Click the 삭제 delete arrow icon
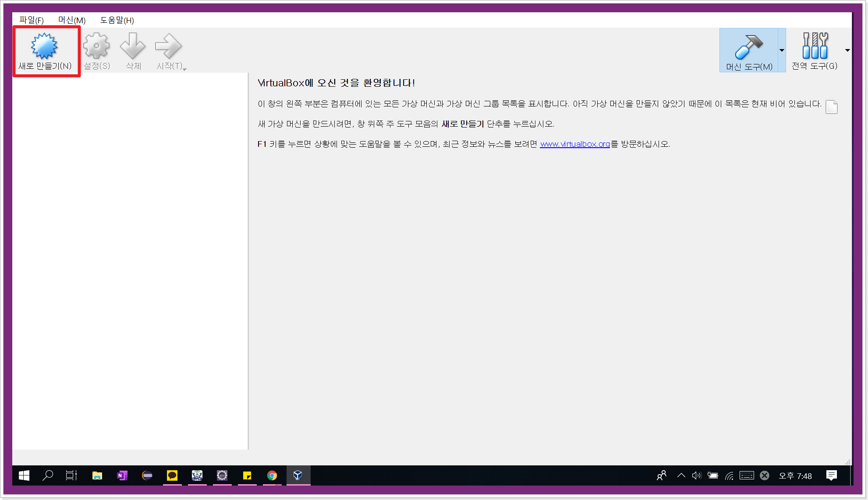 [x=133, y=46]
